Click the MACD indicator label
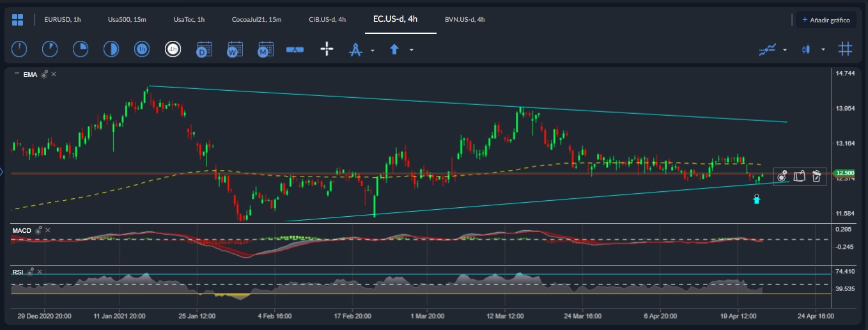868x330 pixels. coord(22,230)
